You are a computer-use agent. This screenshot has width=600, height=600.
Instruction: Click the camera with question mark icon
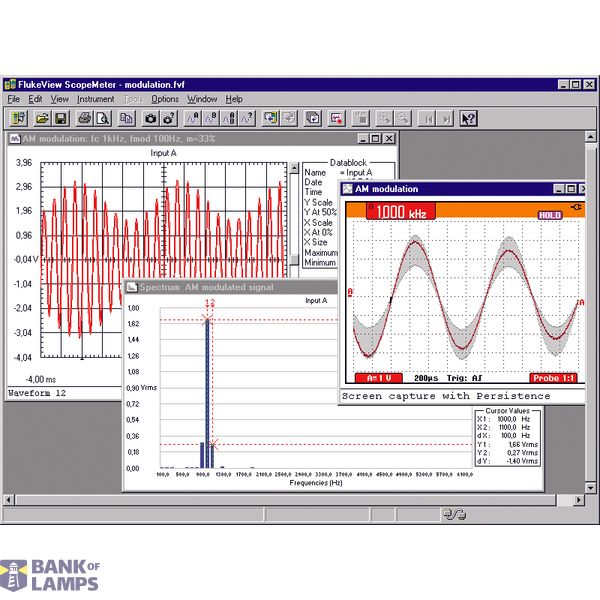(169, 118)
